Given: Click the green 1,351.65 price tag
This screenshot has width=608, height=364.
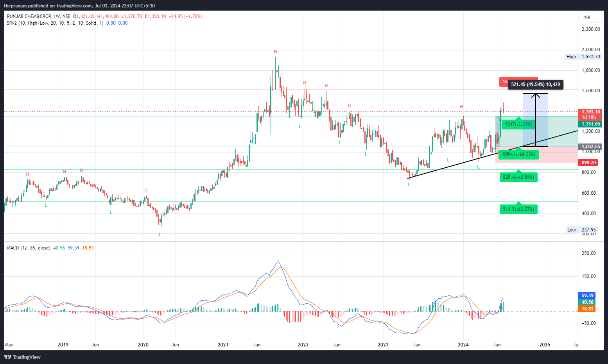Looking at the screenshot, I should pyautogui.click(x=590, y=124).
